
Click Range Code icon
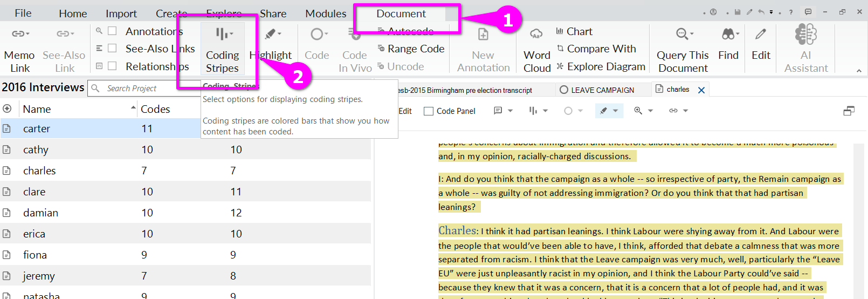tap(381, 49)
